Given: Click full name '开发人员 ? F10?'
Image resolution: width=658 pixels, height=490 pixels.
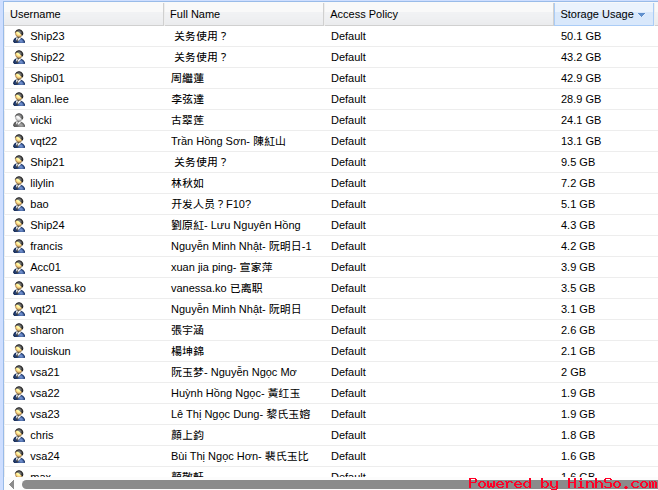Looking at the screenshot, I should 211,204.
